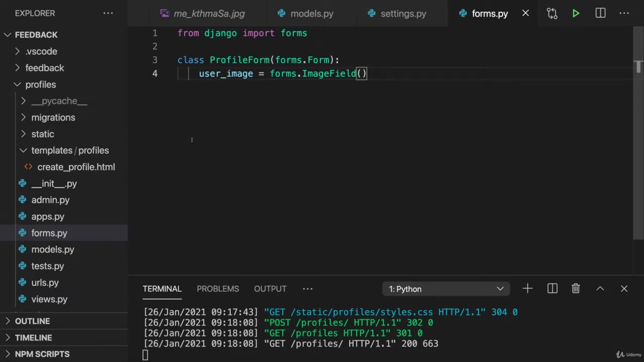Split the editor to the right
The height and width of the screenshot is (362, 644).
600,14
